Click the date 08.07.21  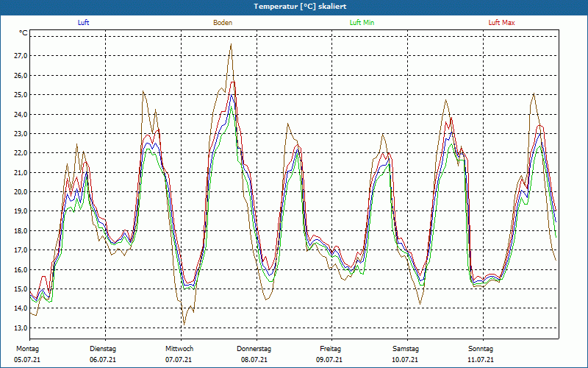[x=254, y=360]
